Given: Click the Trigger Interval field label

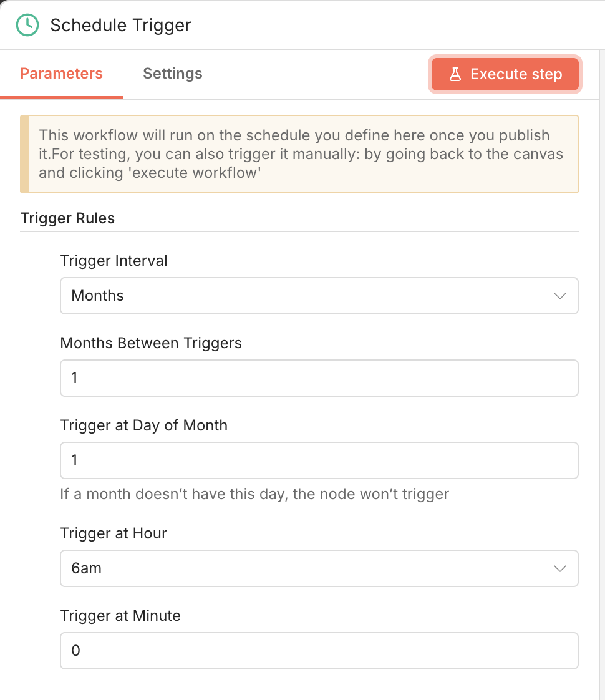Looking at the screenshot, I should pos(114,261).
